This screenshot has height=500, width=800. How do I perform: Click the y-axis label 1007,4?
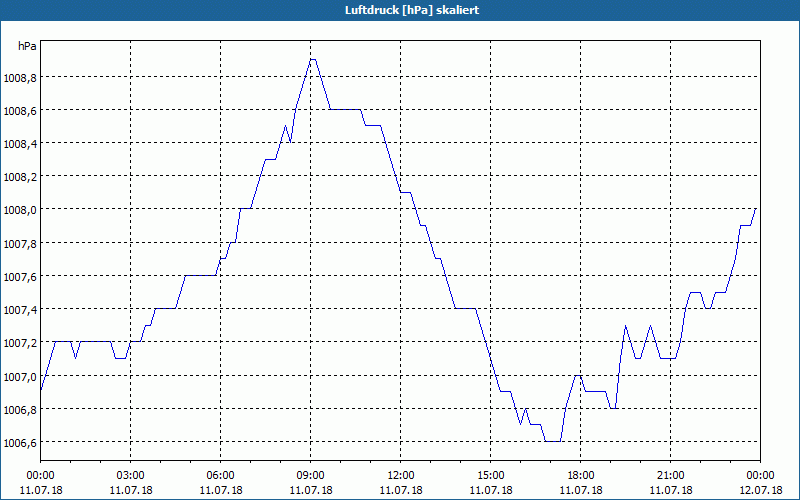[20, 310]
